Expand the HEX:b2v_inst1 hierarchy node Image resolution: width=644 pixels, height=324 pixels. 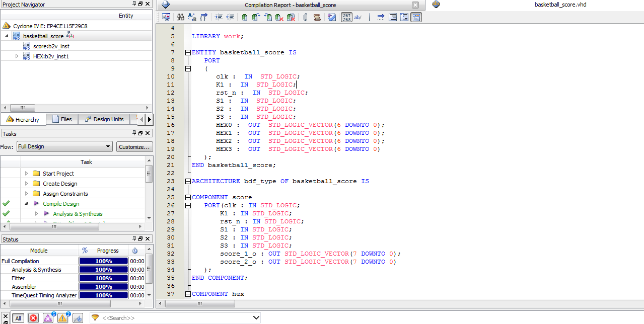point(17,56)
